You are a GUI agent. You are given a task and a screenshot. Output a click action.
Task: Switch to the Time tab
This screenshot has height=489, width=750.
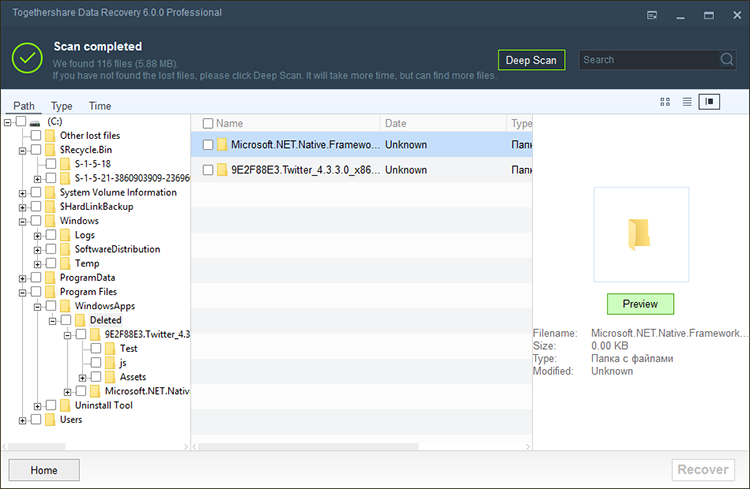point(100,106)
